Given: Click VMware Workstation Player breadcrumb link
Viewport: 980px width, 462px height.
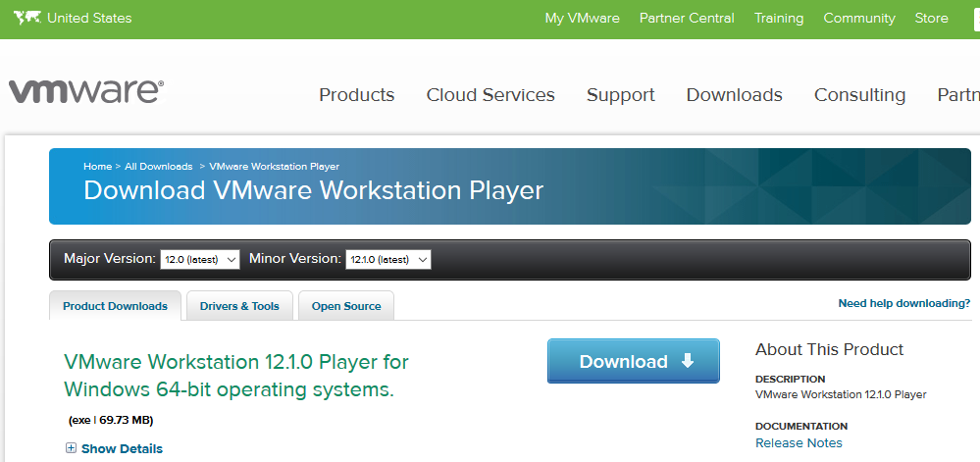Looking at the screenshot, I should (275, 167).
